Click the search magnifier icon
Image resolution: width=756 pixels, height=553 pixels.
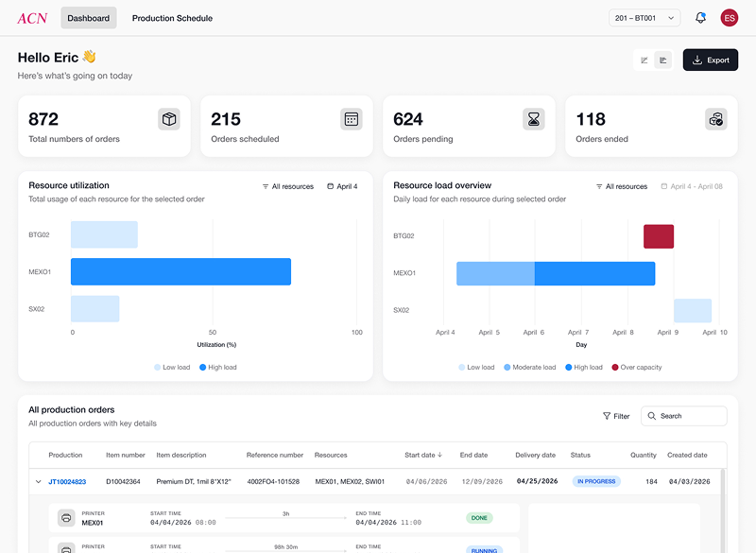[x=652, y=416]
